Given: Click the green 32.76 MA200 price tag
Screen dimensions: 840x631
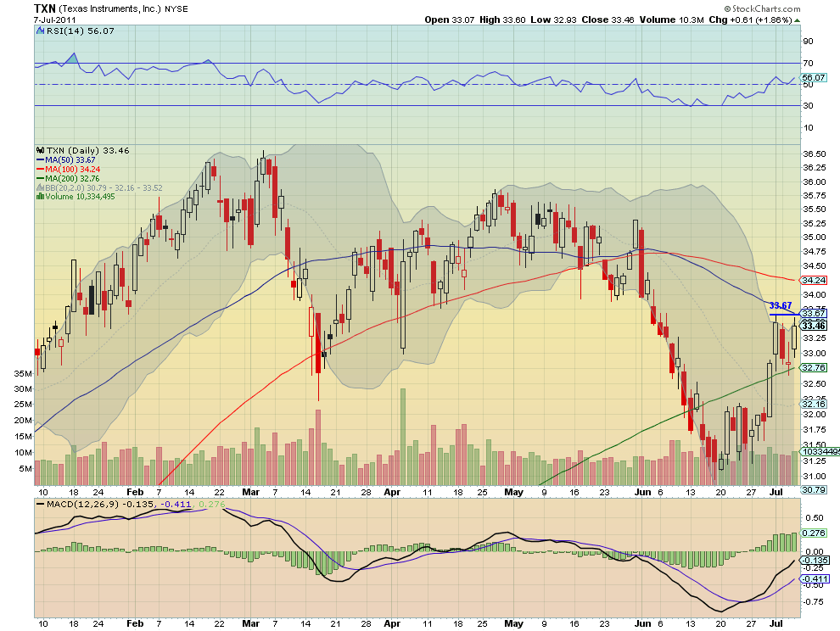Looking at the screenshot, I should (813, 367).
